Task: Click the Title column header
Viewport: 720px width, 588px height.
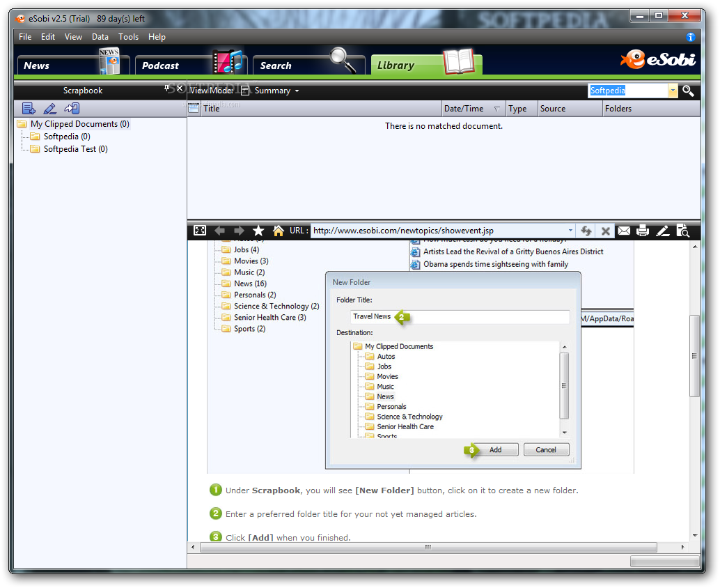Action: coord(320,109)
